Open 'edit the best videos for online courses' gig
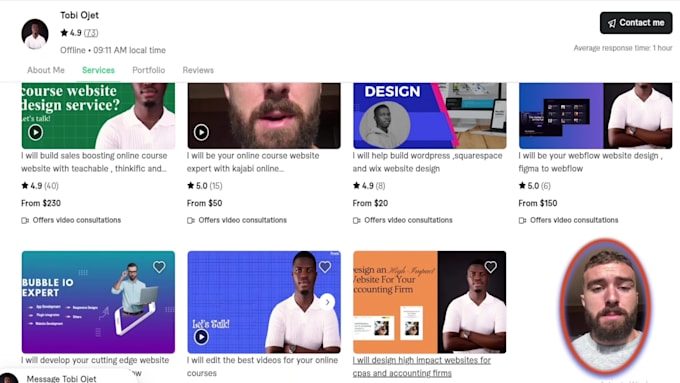 tap(262, 366)
